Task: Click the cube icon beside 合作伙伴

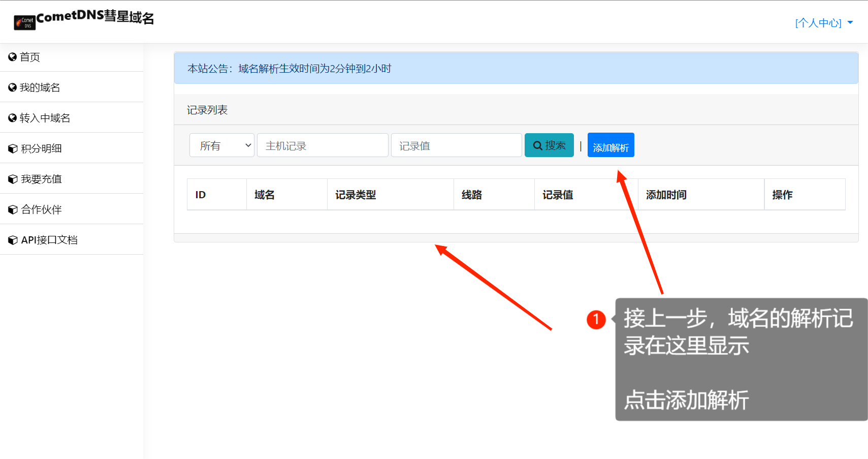Action: (x=13, y=210)
